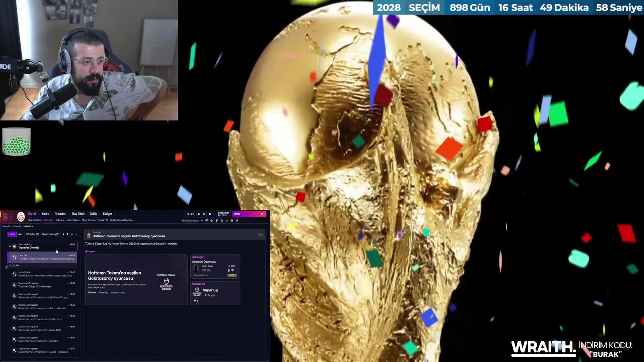Select the Okunmamış (7) inbox filter
Viewport: 644px width, 362px height.
click(x=50, y=234)
